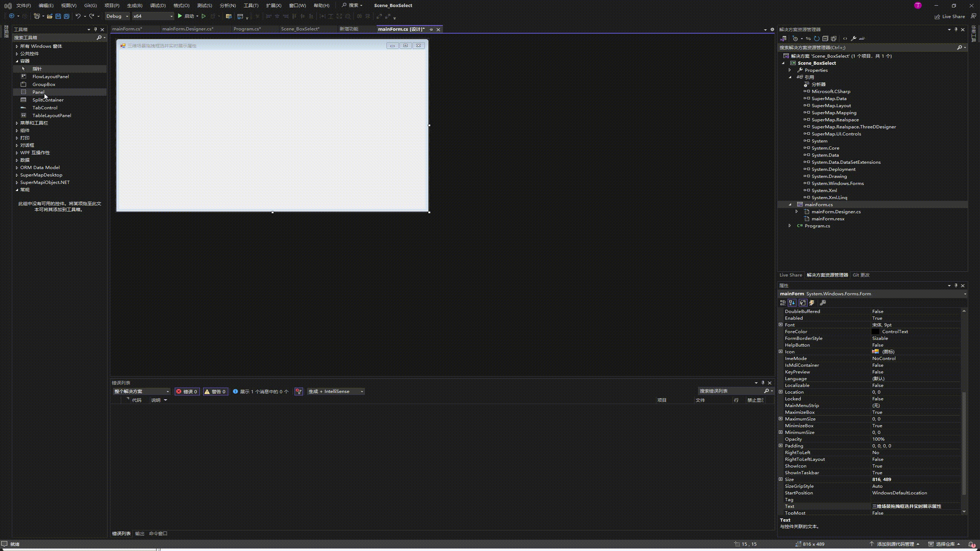This screenshot has height=551, width=980.
Task: Switch to the Git 更改 tab
Action: pyautogui.click(x=861, y=275)
